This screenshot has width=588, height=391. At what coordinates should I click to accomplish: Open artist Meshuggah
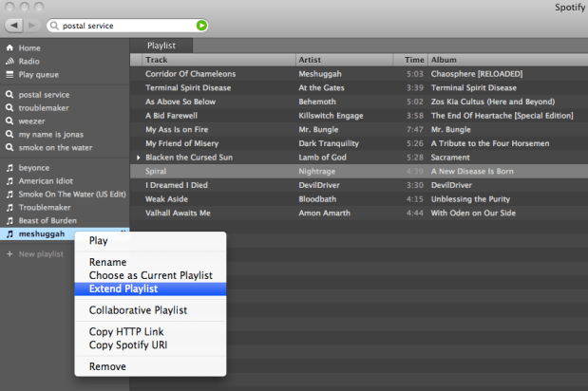point(320,74)
